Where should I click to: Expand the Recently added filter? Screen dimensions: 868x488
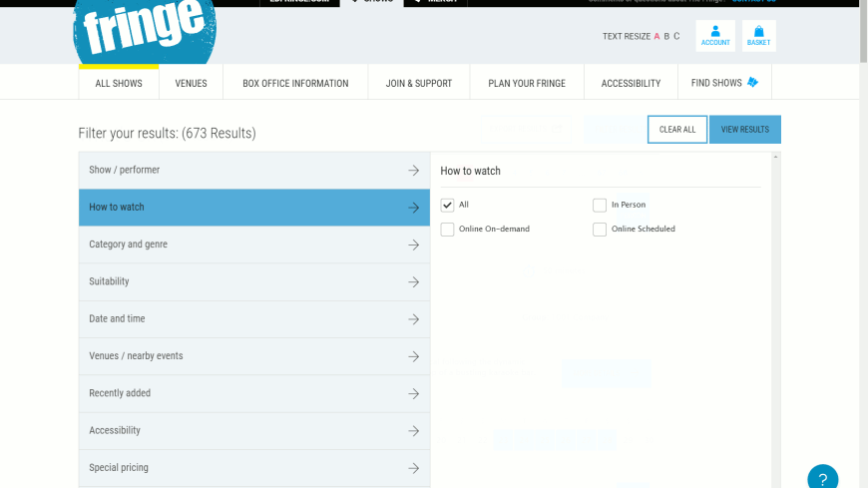tap(254, 393)
